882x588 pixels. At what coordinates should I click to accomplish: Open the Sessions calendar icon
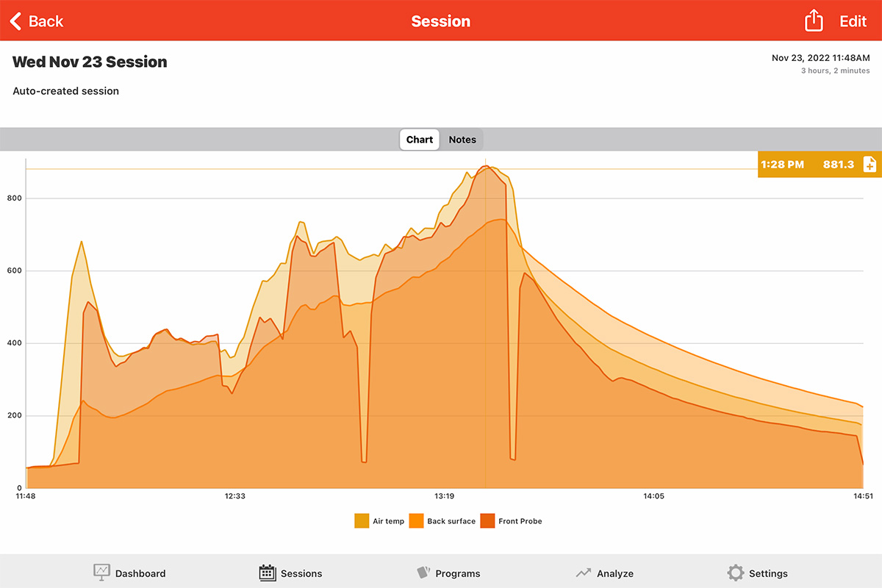click(268, 573)
